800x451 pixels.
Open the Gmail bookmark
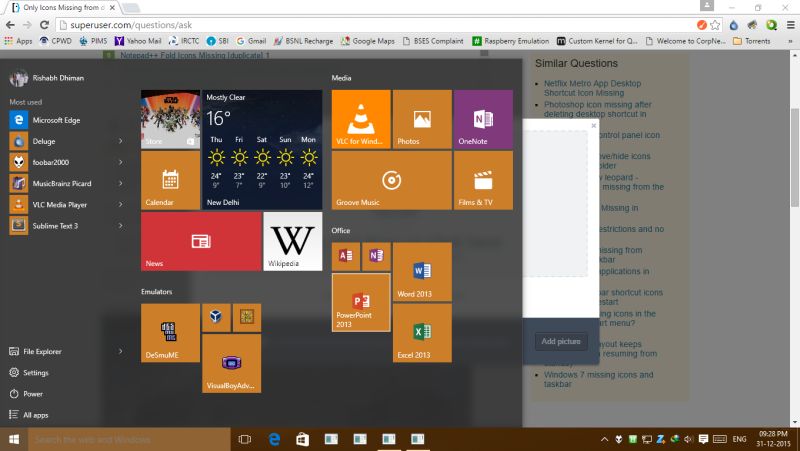251,41
